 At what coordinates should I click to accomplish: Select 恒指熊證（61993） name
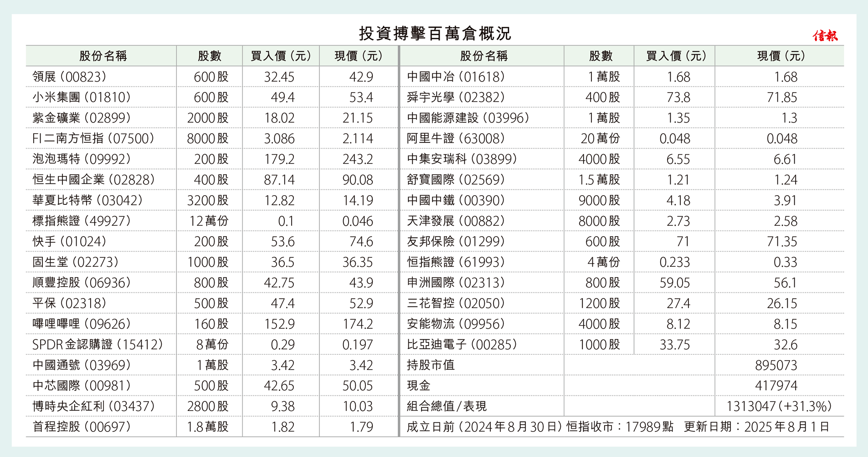pos(456,262)
